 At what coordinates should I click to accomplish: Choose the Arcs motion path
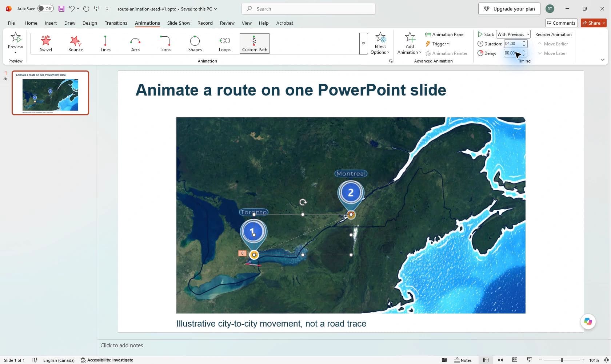135,44
